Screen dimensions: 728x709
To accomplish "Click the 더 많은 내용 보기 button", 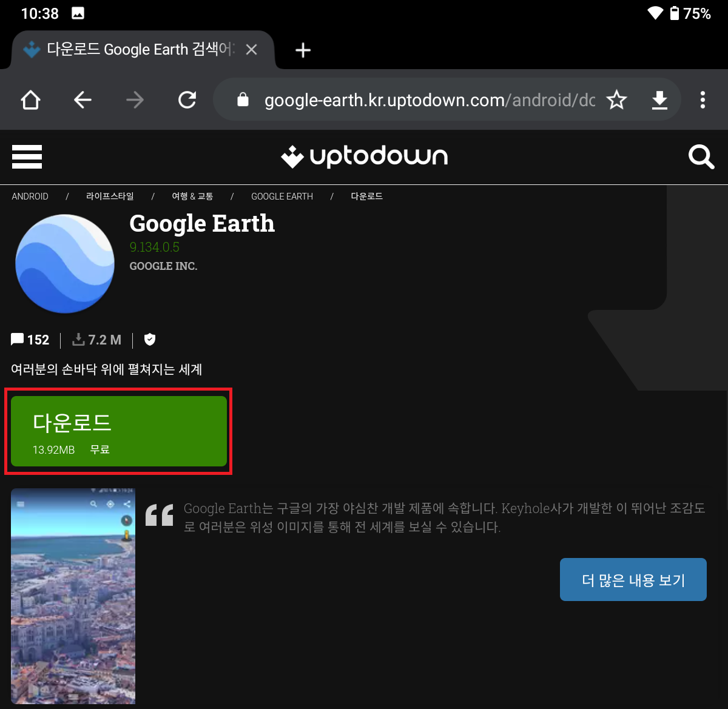I will 633,580.
